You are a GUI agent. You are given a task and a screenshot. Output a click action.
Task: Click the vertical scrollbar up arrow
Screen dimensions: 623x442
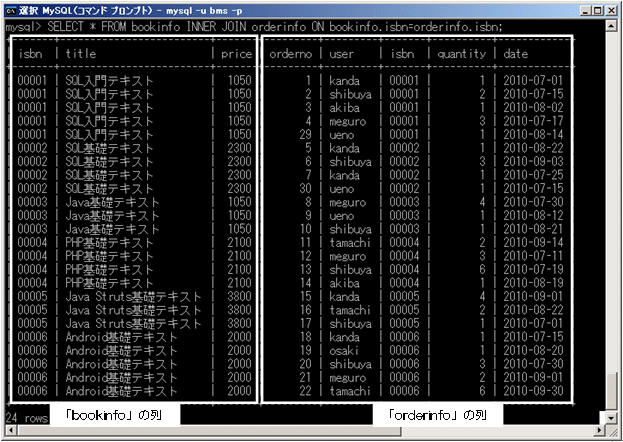click(x=611, y=26)
